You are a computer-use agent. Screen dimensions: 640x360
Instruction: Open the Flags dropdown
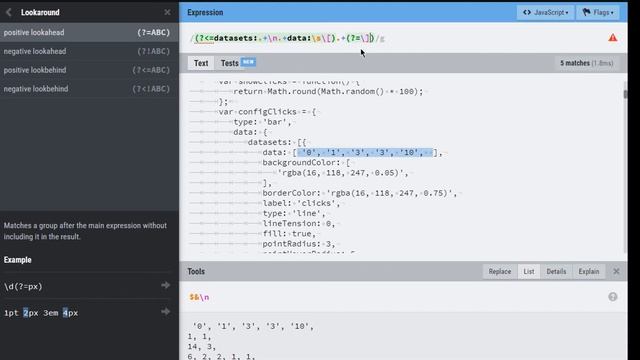[598, 13]
